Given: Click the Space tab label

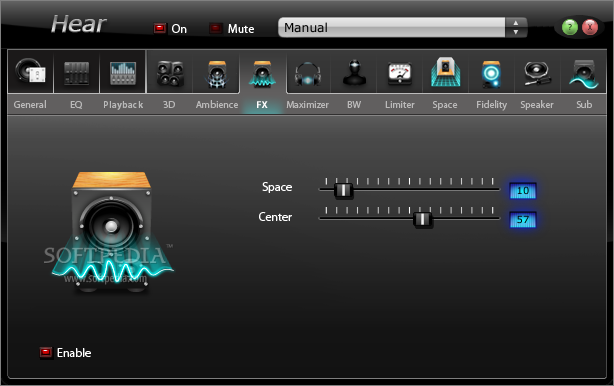Looking at the screenshot, I should pos(445,105).
